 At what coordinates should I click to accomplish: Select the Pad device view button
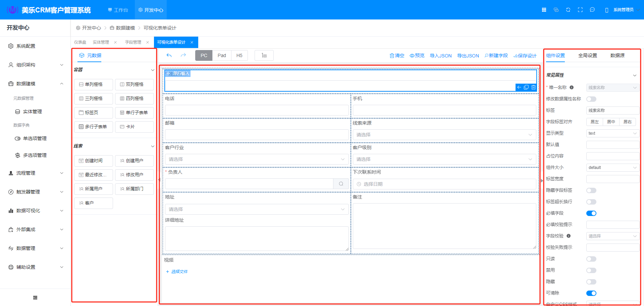click(x=222, y=55)
